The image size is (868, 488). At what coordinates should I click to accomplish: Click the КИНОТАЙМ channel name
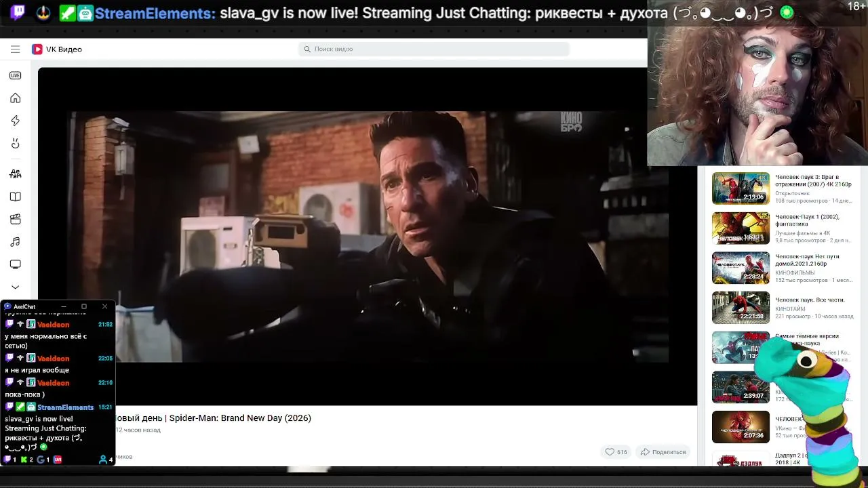click(790, 309)
